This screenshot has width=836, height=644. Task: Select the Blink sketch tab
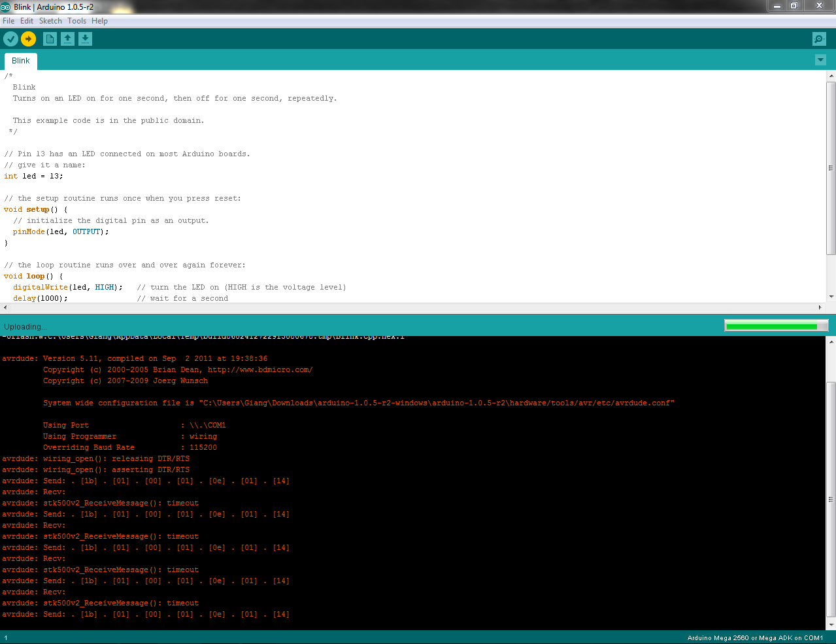[x=21, y=61]
